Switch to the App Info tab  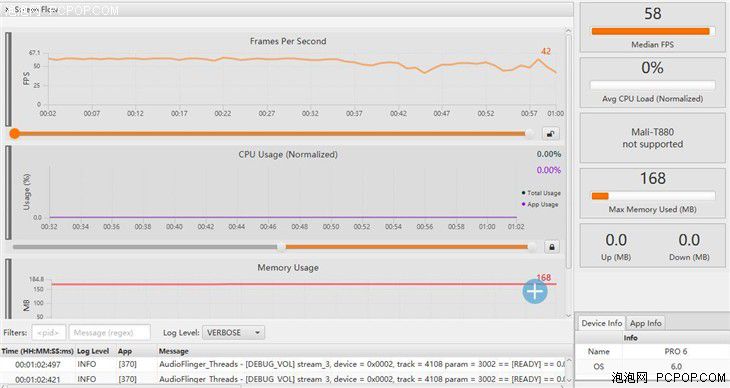point(645,323)
